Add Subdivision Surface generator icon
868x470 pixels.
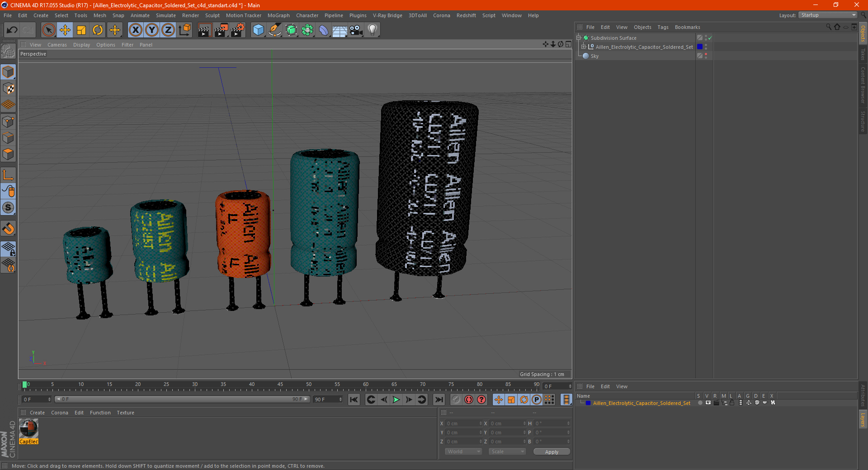pyautogui.click(x=291, y=30)
